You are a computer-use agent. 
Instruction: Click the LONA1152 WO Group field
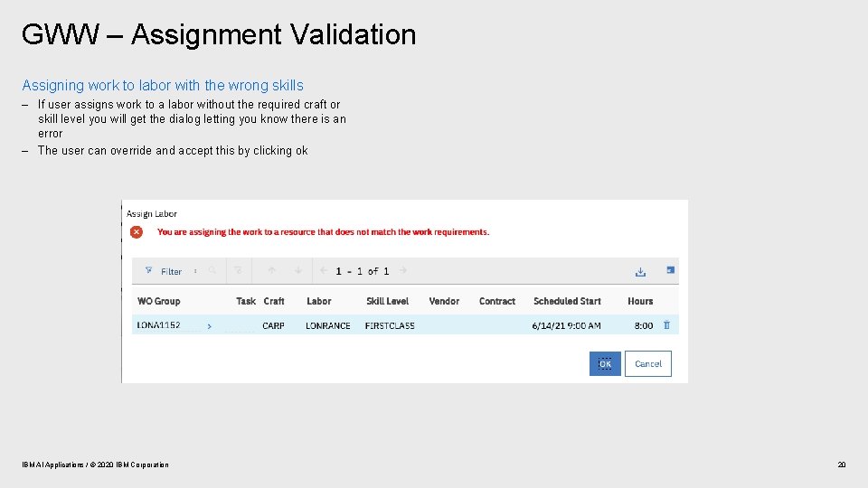point(168,325)
